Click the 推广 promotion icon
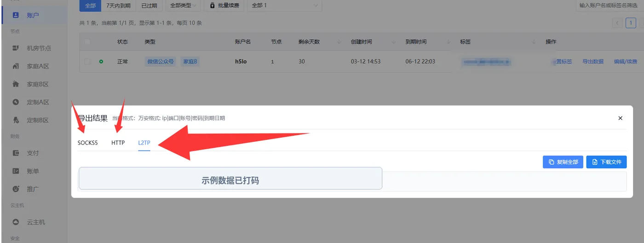Screen dimensions: 644x243 point(16,189)
